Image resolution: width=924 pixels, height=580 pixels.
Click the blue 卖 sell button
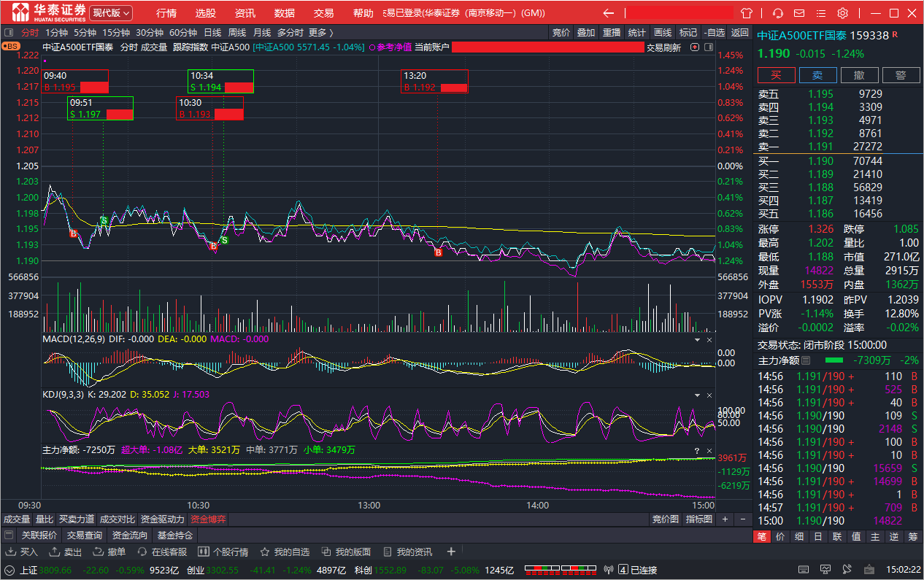817,75
